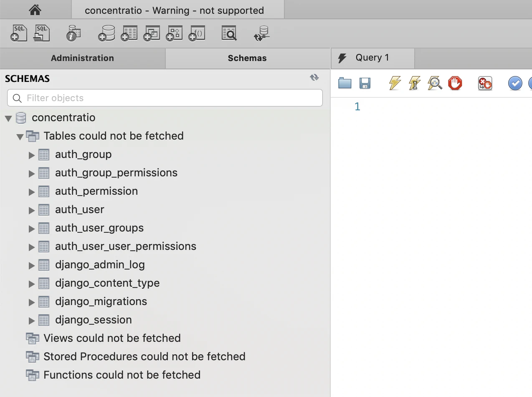
Task: Search table data
Action: click(229, 33)
